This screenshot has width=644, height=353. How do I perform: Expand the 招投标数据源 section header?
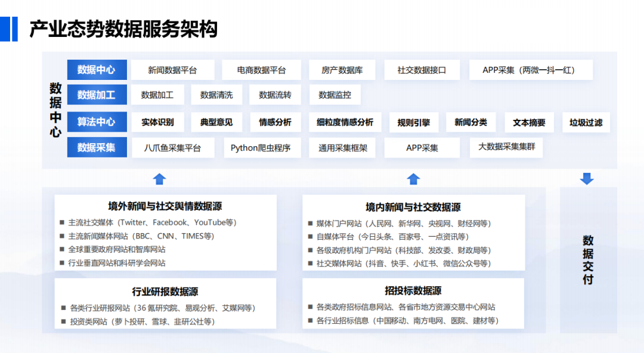(414, 291)
